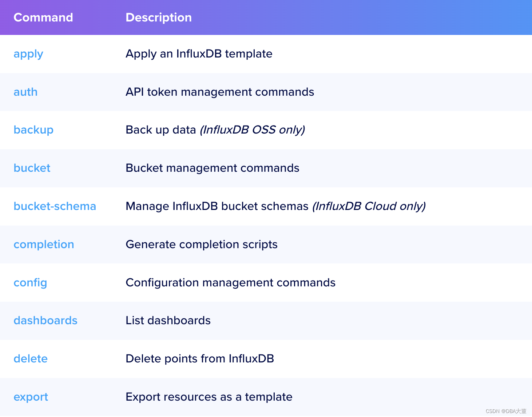Select the List dashboards description cell
The height and width of the screenshot is (417, 532).
[168, 321]
